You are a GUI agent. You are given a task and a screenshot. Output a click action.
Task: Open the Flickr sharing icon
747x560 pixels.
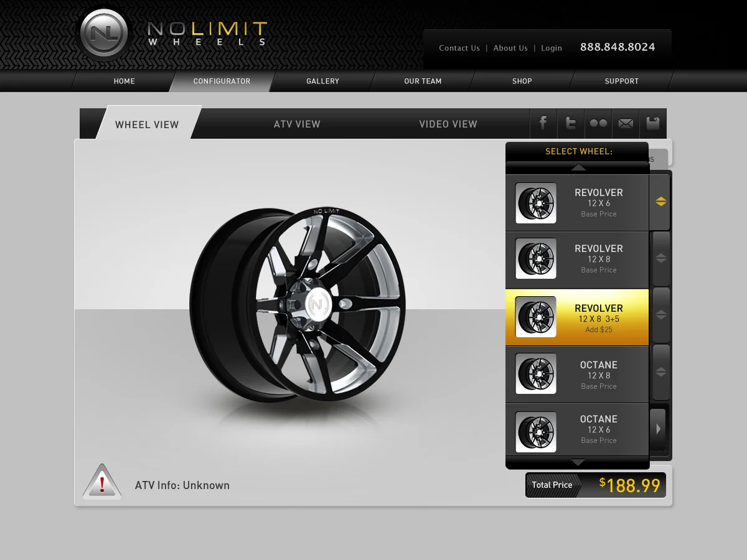598,123
